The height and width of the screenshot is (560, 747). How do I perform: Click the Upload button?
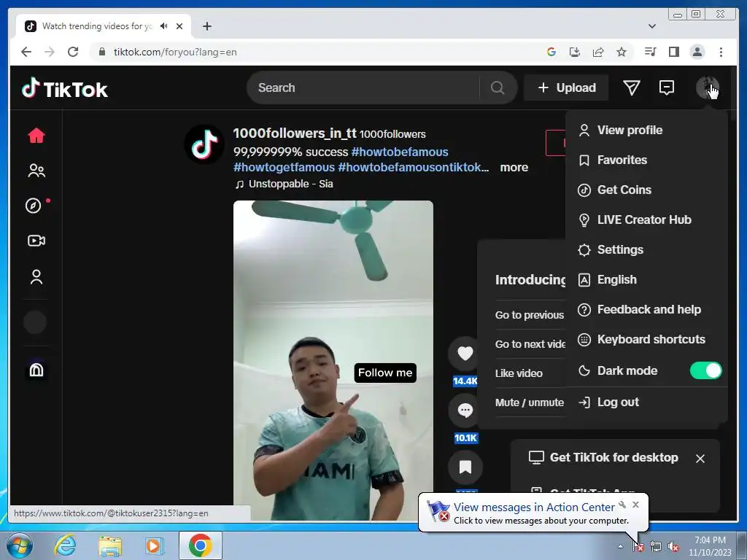(x=566, y=87)
